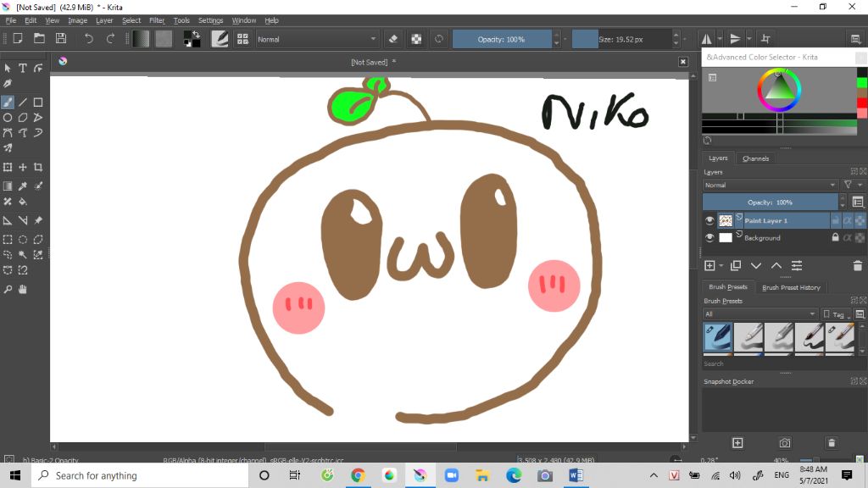This screenshot has width=868, height=488.
Task: Open the Settings menu
Action: (x=210, y=20)
